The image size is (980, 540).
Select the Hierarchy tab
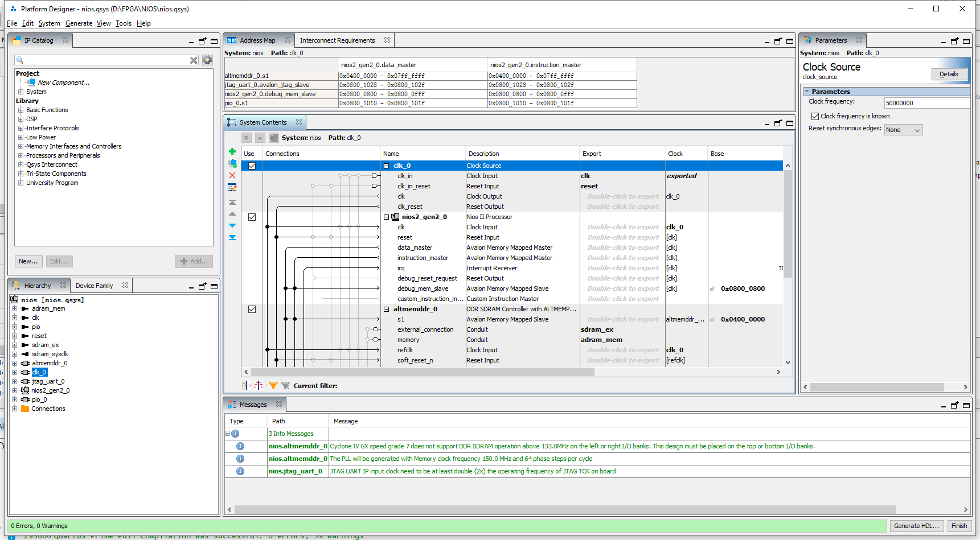[38, 286]
